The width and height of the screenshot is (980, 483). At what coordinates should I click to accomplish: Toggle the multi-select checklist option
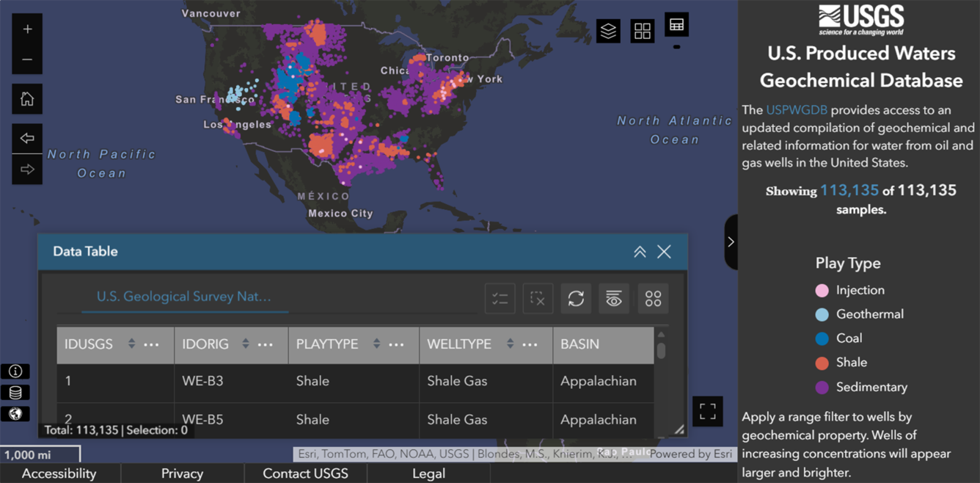click(500, 299)
